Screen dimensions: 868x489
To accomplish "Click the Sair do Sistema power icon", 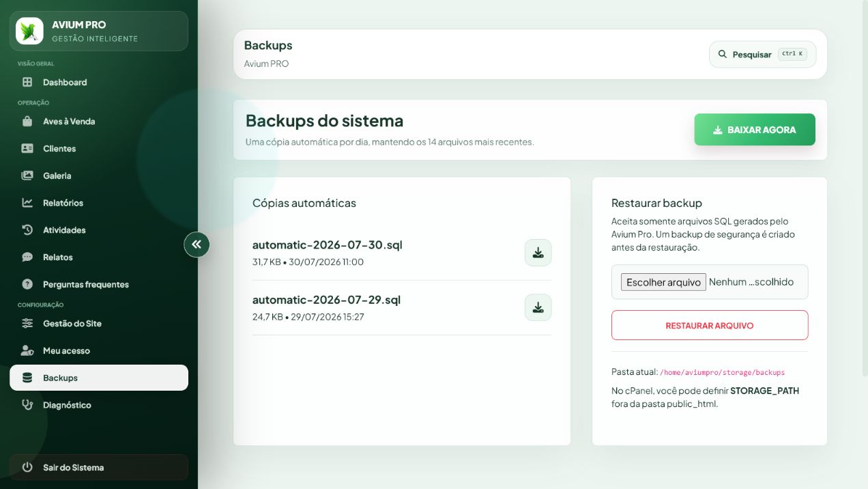I will pyautogui.click(x=27, y=468).
